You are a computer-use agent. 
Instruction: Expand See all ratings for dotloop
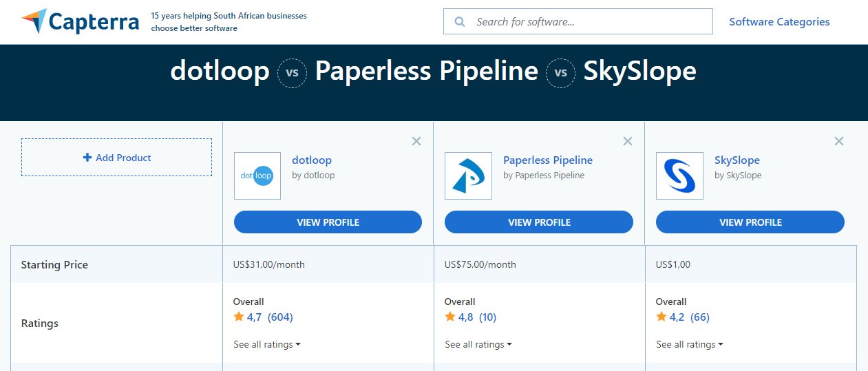(x=267, y=344)
